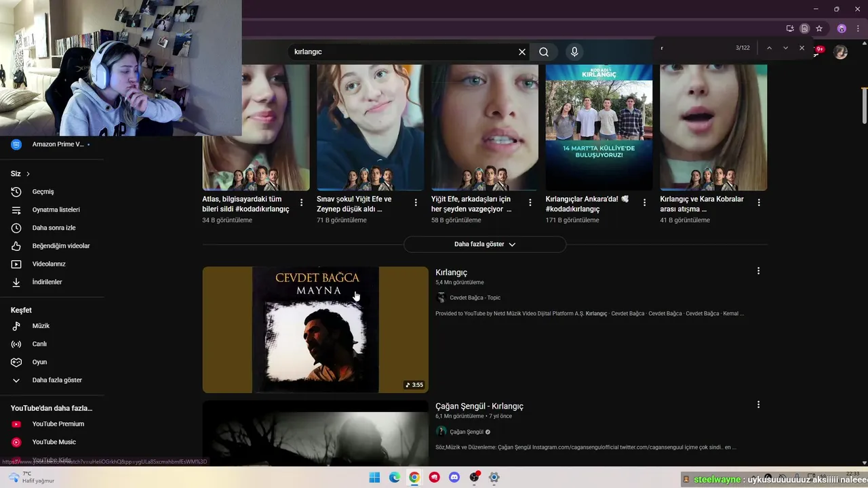Go to next find-in-page match
868x488 pixels.
point(785,48)
